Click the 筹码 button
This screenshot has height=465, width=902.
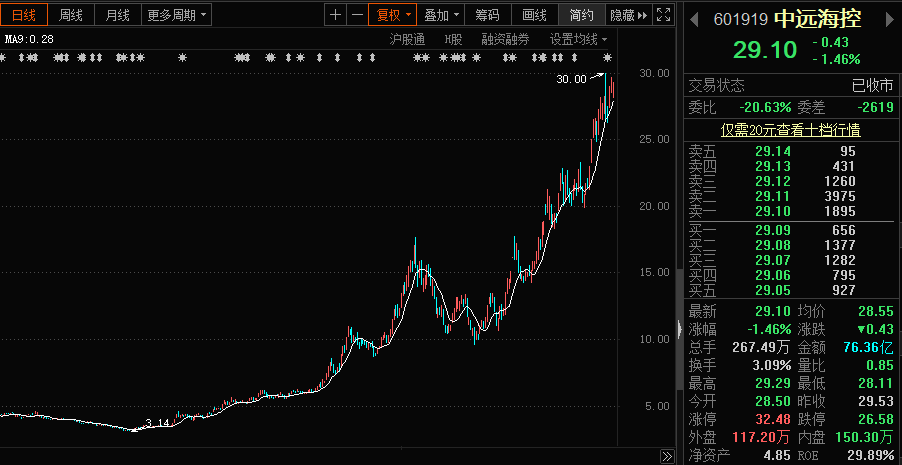tap(487, 15)
